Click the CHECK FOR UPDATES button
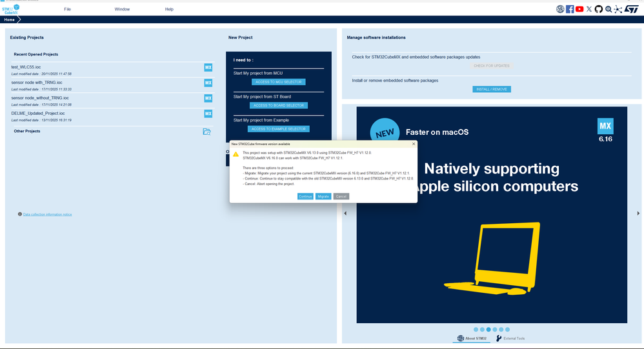 (492, 66)
